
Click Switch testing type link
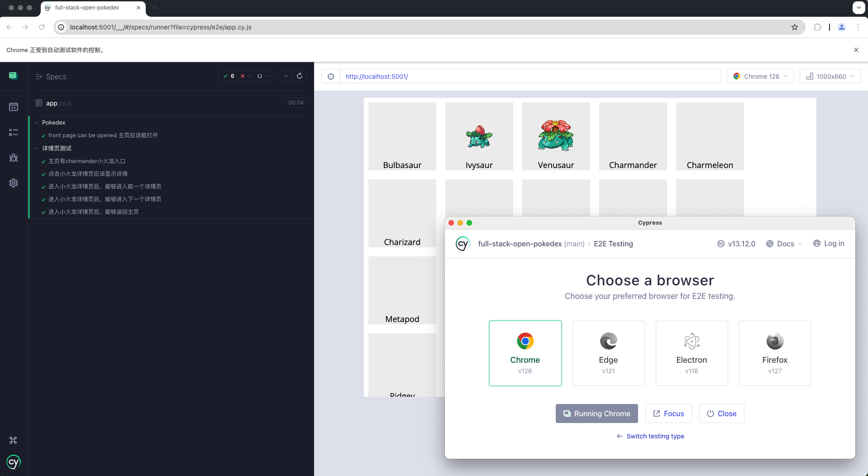tap(650, 436)
